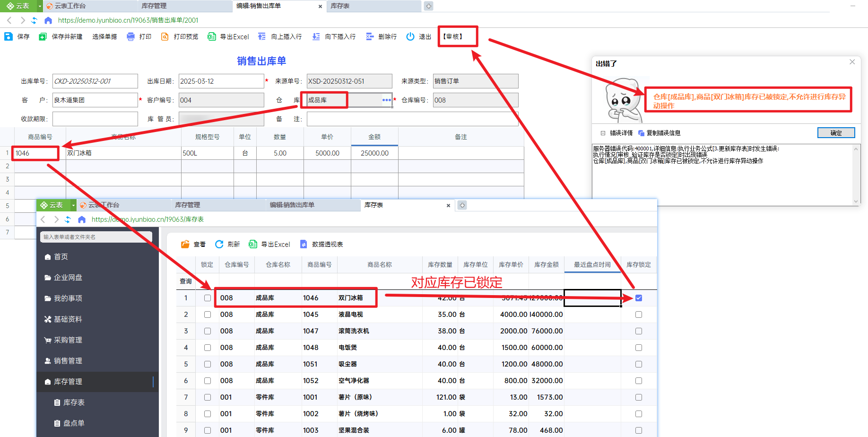Viewport: 868px width, 437px height.
Task: Open 首页 in the sidebar
Action: 97,257
